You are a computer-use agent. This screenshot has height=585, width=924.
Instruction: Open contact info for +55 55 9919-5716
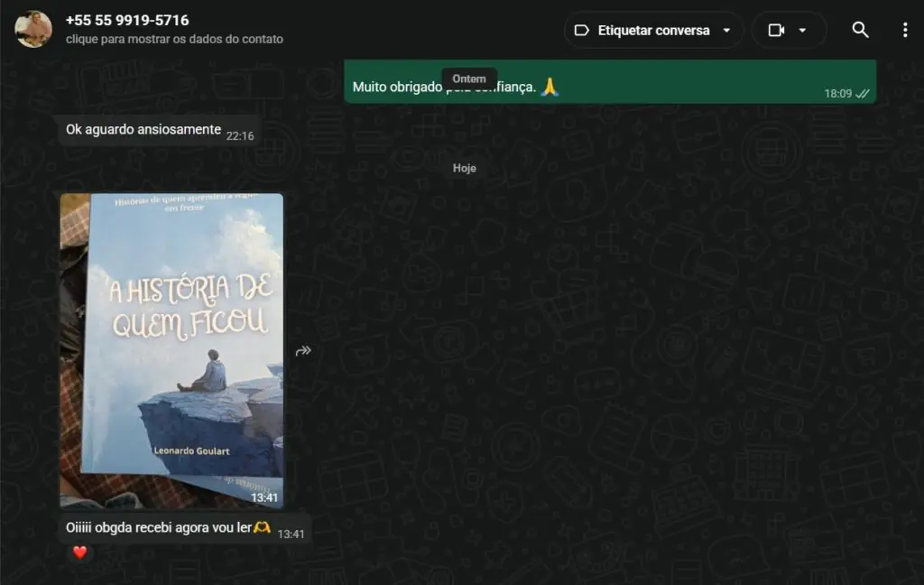(x=127, y=20)
